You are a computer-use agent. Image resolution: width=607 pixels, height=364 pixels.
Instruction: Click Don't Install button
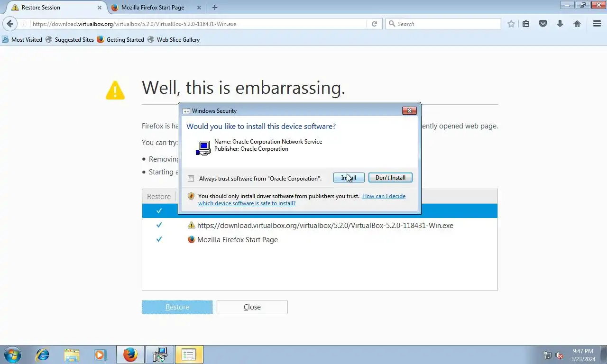pos(390,178)
